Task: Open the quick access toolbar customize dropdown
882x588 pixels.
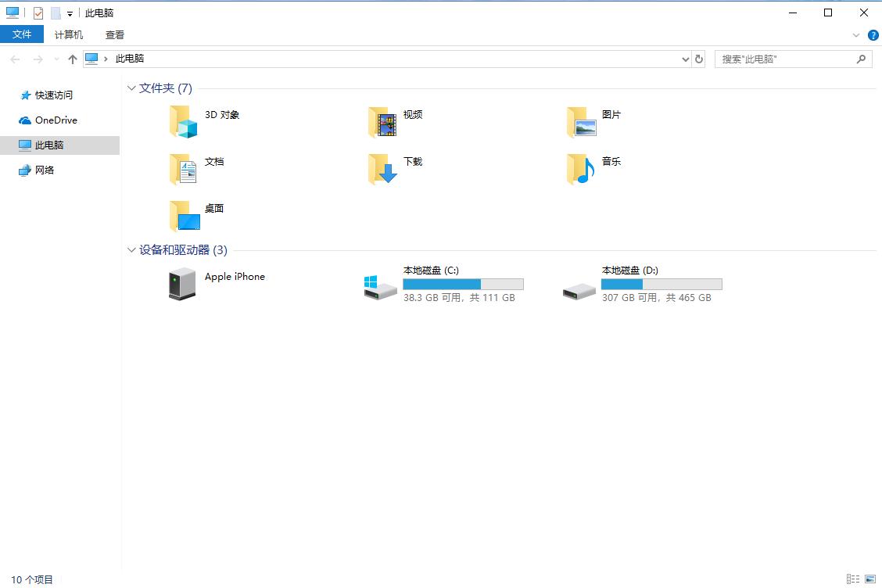Action: coord(70,13)
